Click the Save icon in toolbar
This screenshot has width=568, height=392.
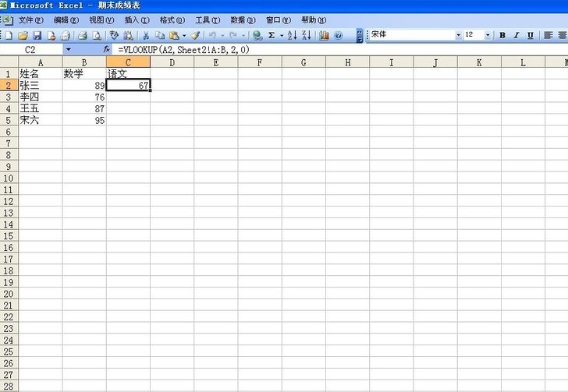coord(37,35)
